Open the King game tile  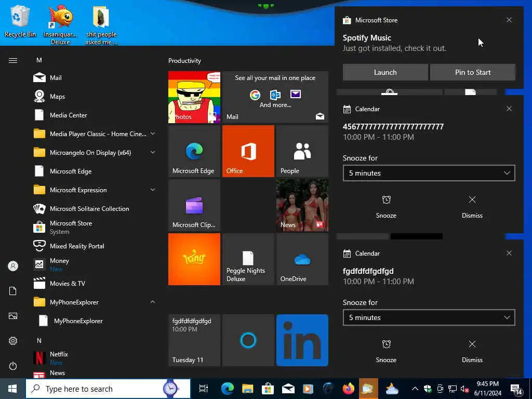pyautogui.click(x=194, y=259)
